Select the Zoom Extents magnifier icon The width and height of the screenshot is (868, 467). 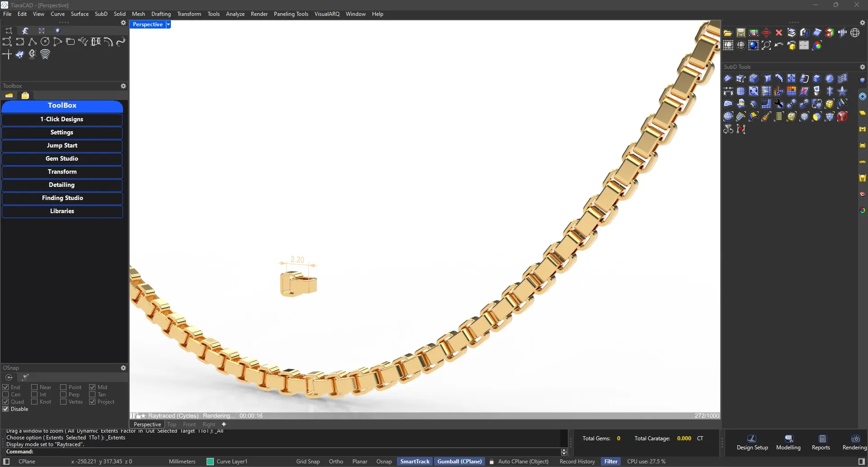click(x=766, y=45)
